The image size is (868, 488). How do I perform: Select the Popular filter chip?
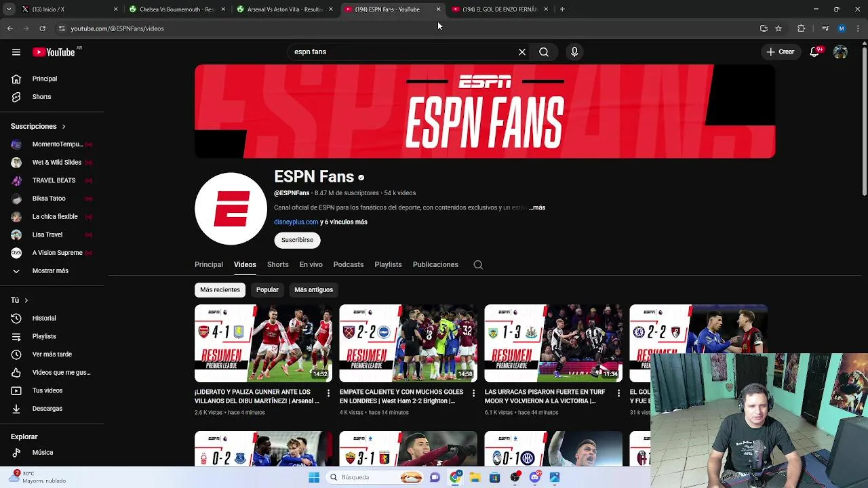click(267, 289)
